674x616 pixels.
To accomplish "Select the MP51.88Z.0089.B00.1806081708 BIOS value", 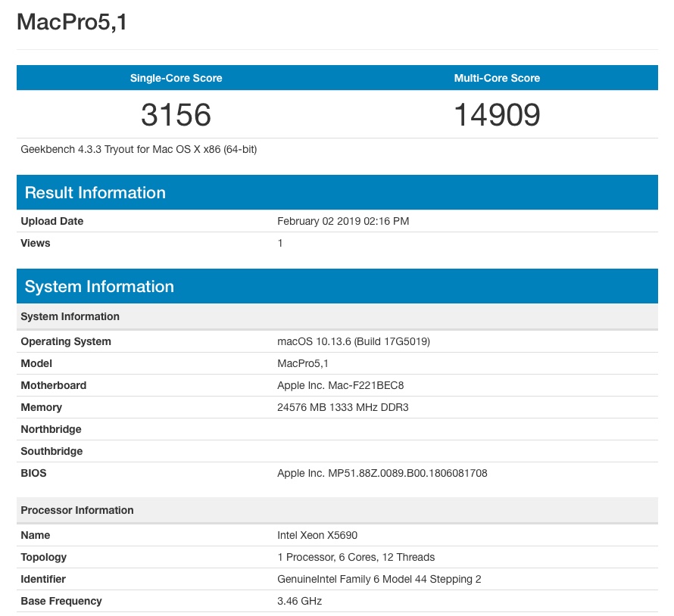I will click(x=382, y=473).
